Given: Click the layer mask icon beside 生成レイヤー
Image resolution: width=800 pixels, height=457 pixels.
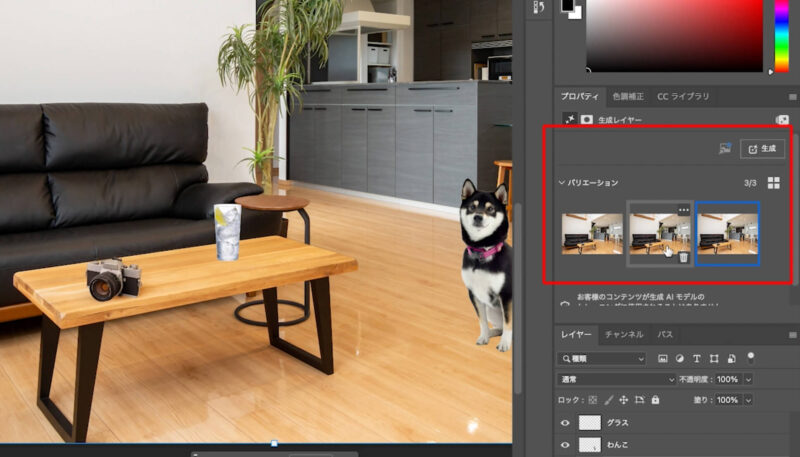Looking at the screenshot, I should click(x=587, y=119).
